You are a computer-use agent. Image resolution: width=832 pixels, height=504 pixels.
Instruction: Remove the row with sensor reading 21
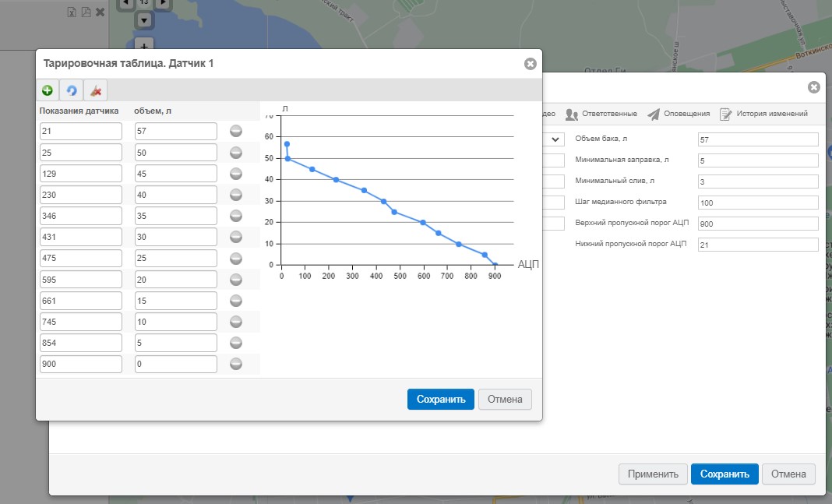pyautogui.click(x=235, y=131)
